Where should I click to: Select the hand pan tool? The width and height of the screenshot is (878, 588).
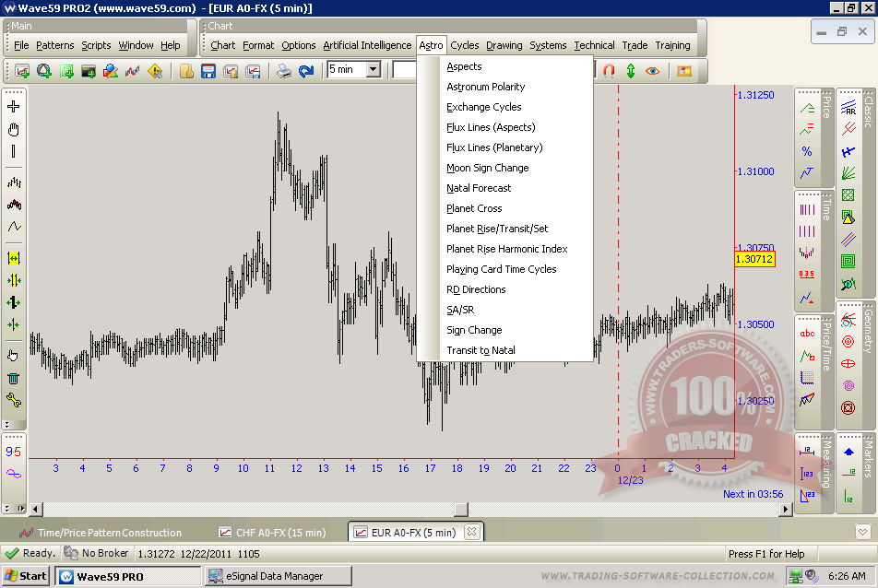tap(14, 130)
